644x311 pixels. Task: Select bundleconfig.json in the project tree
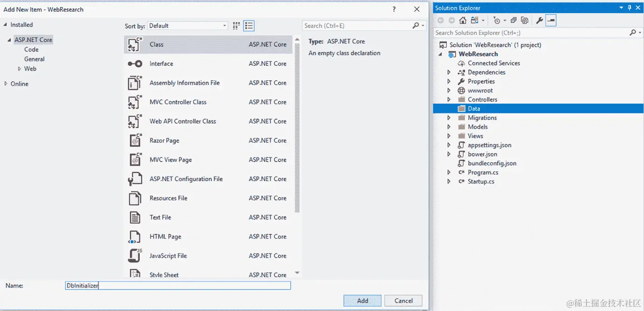coord(492,163)
